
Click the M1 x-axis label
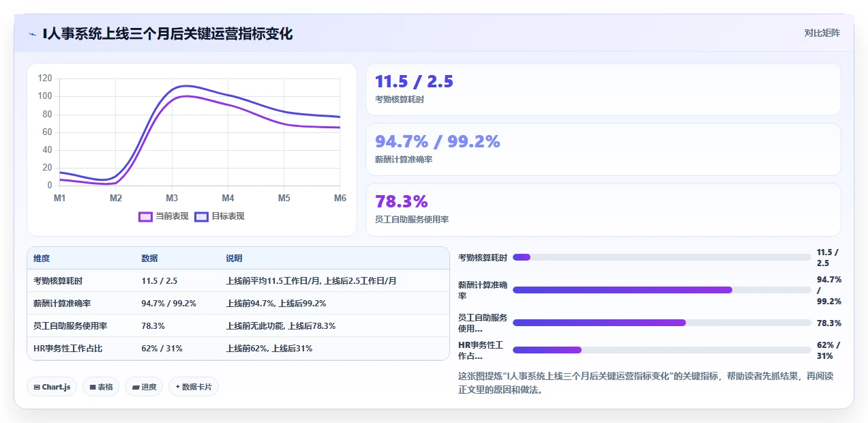tap(59, 198)
